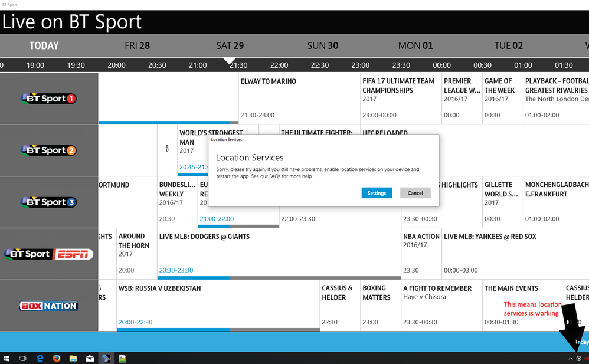Click the Dodgers @ Giants progress bar
589x364 pixels.
coord(279,278)
